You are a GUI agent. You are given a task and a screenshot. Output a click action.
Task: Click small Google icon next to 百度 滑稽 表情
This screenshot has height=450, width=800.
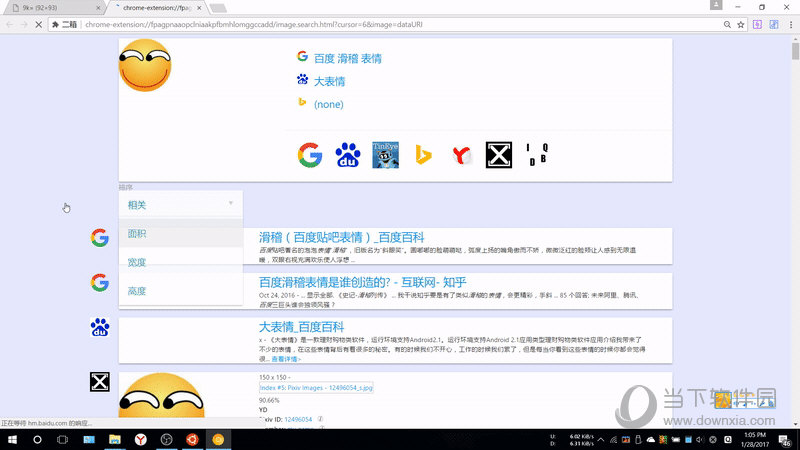click(x=302, y=56)
